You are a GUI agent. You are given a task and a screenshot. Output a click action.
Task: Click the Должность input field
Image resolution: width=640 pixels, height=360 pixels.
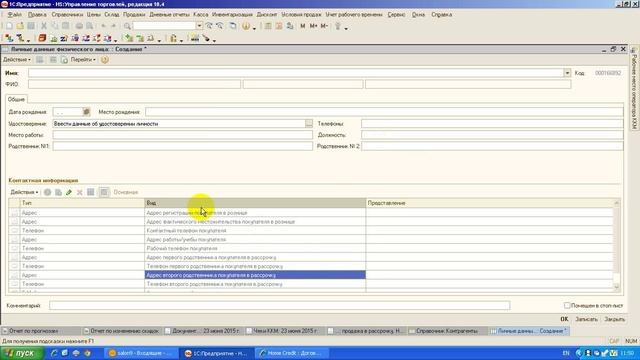click(492, 135)
